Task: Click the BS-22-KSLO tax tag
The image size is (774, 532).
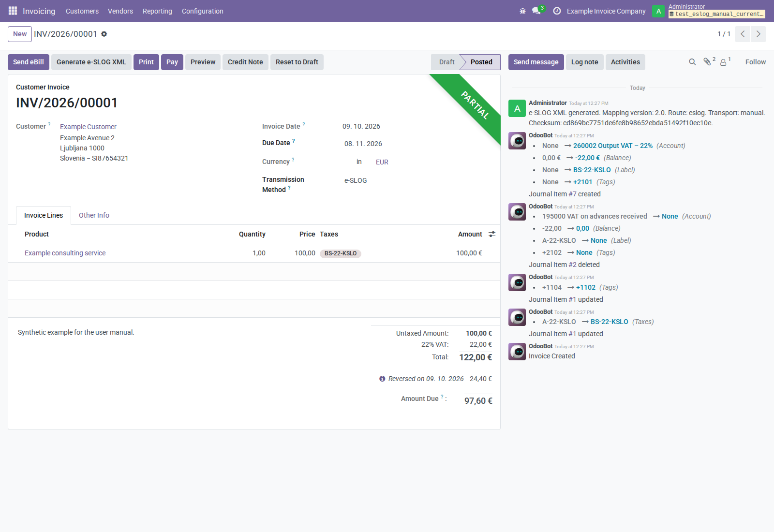Action: (x=341, y=253)
